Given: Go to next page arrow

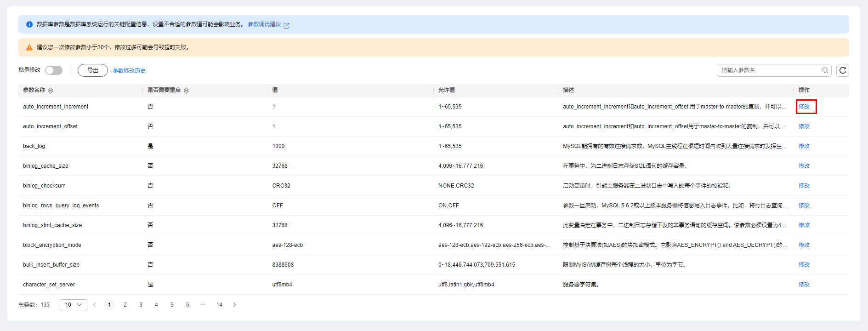Looking at the screenshot, I should pos(235,305).
